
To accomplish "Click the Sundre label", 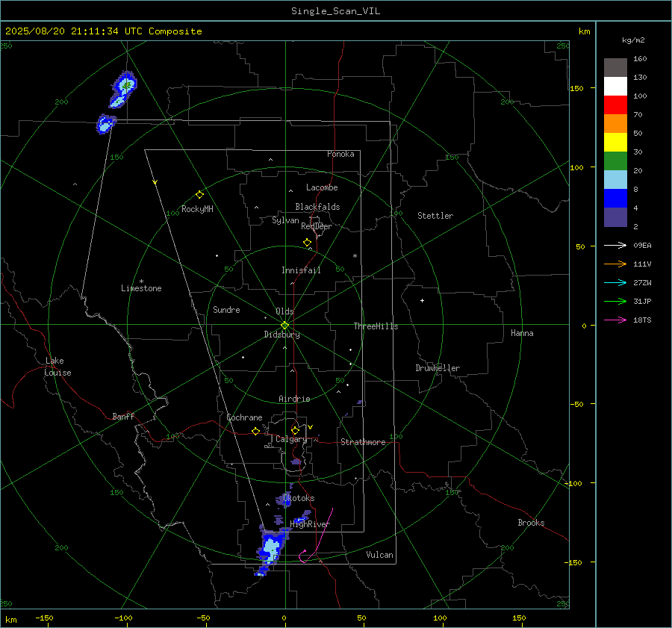I will pyautogui.click(x=226, y=310).
